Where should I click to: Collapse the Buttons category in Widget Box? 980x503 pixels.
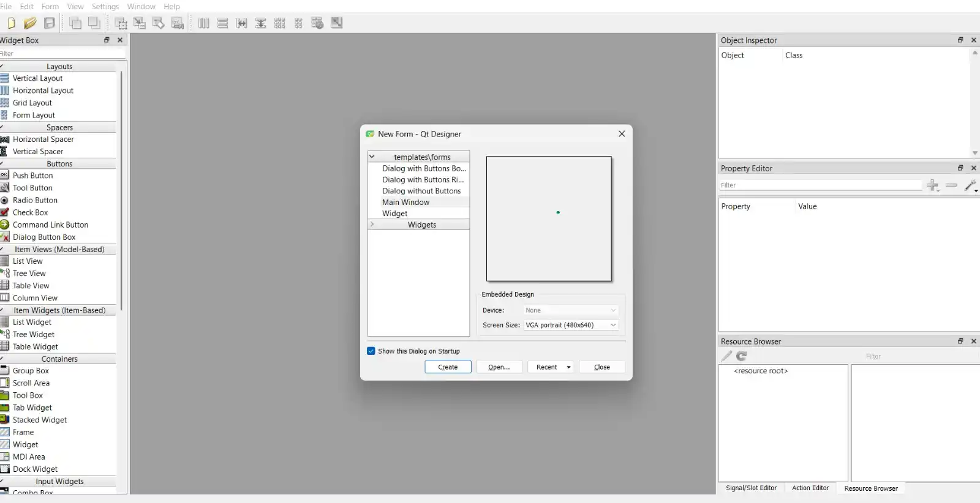[2, 163]
